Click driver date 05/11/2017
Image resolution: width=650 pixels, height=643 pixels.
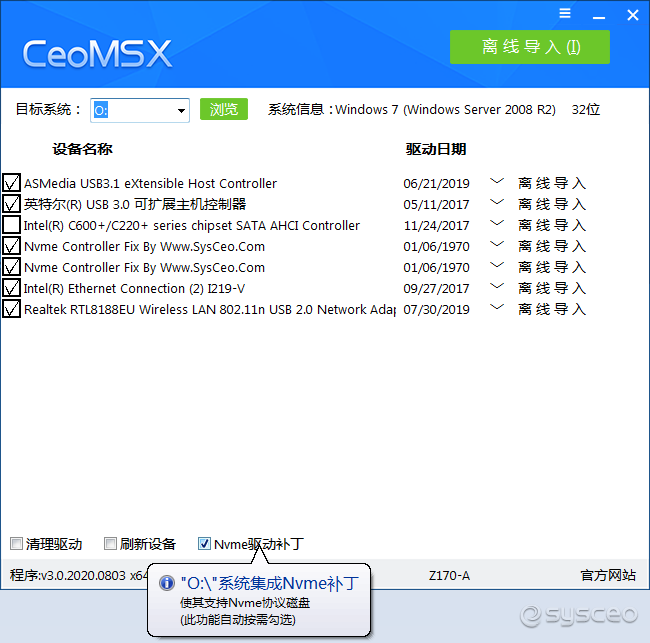pyautogui.click(x=436, y=204)
